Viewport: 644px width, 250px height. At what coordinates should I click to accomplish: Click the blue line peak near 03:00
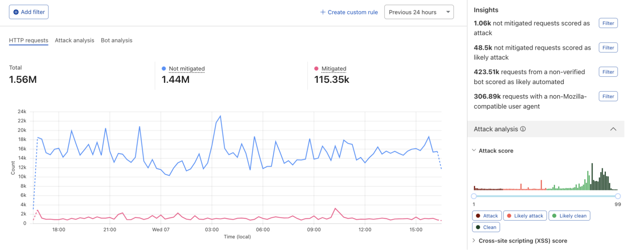[x=220, y=116]
